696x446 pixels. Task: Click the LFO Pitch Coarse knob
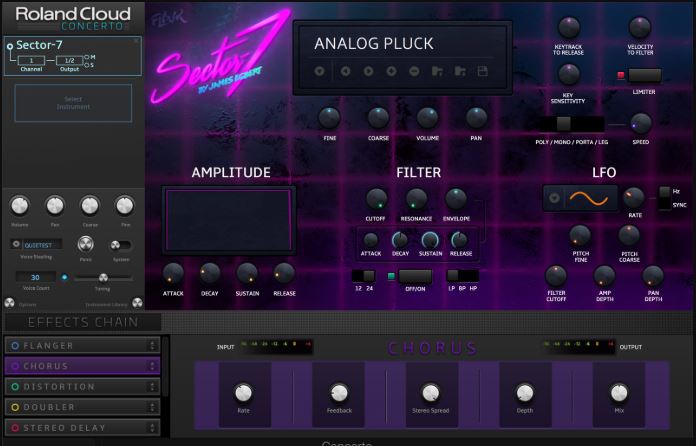pos(629,236)
